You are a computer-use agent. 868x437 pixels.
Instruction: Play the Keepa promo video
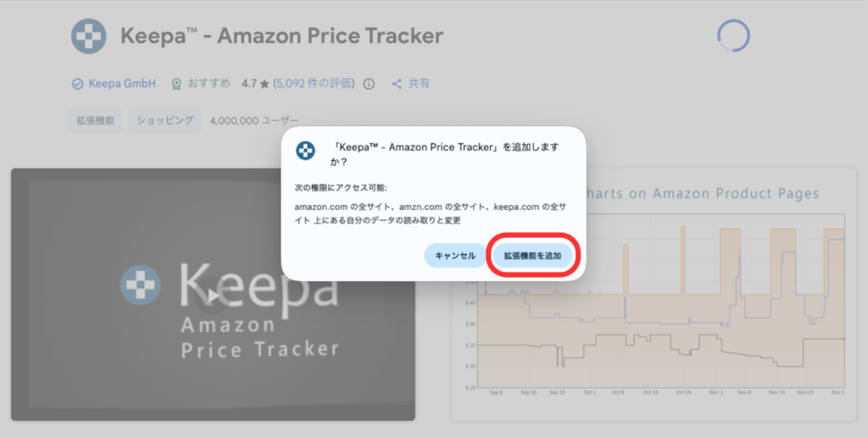213,293
